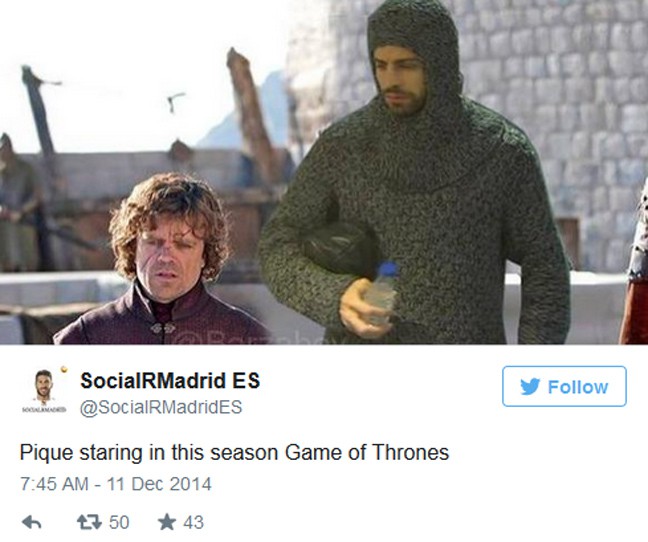
Task: Click the SOCIALRMADRID caption under avatar
Action: pyautogui.click(x=44, y=409)
